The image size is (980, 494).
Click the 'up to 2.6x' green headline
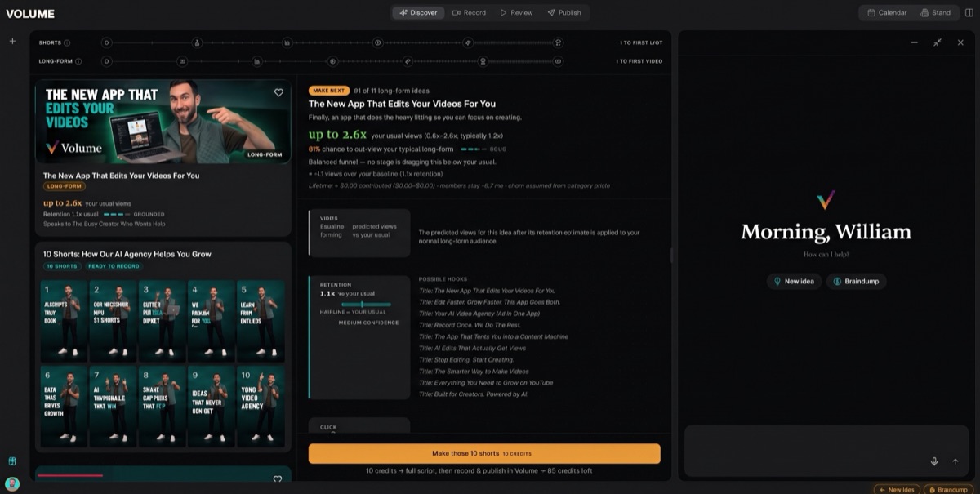(x=337, y=135)
